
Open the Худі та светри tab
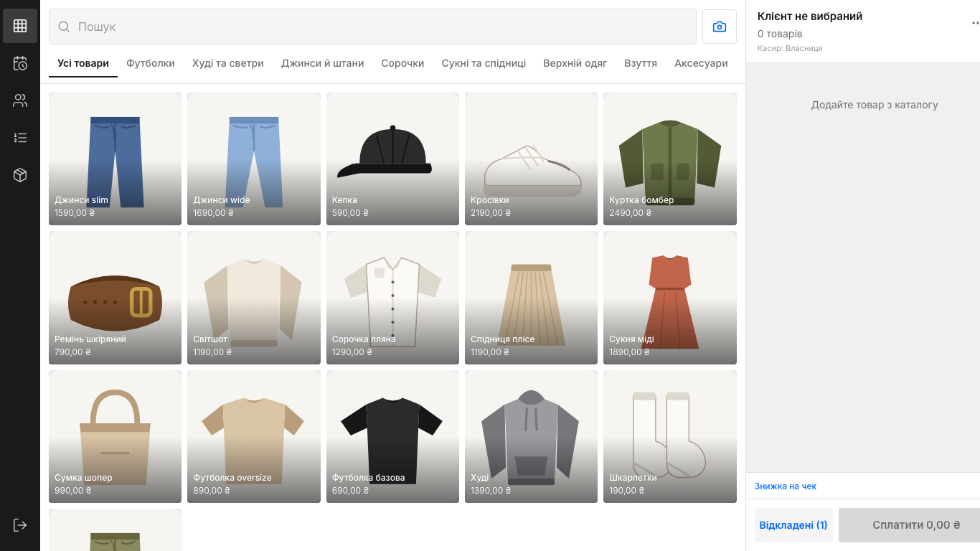click(x=228, y=63)
